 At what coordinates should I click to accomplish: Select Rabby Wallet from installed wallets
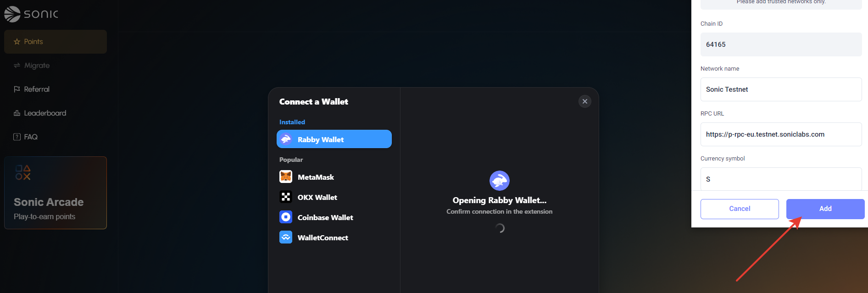pyautogui.click(x=334, y=139)
